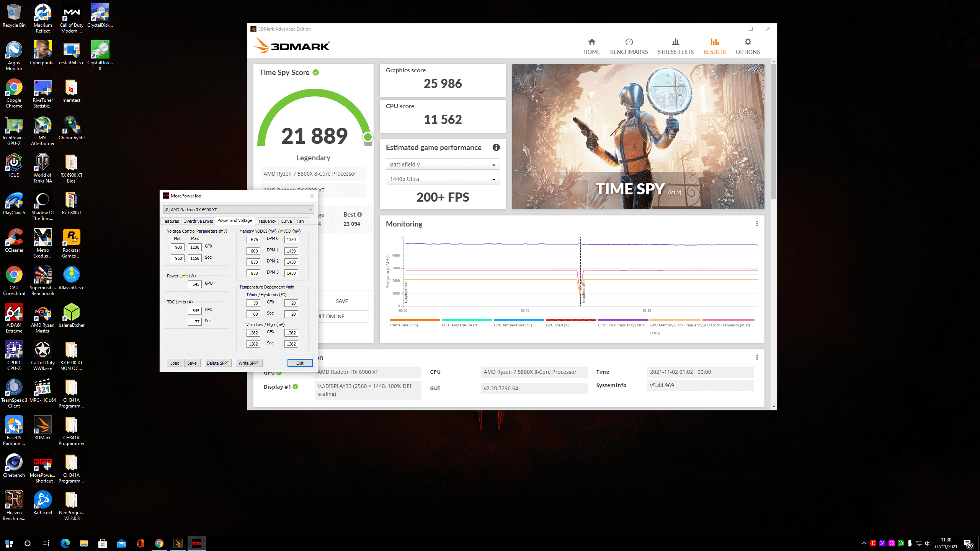The width and height of the screenshot is (980, 551).
Task: Click the GFX Max voltage field showing 1200
Action: coord(194,247)
